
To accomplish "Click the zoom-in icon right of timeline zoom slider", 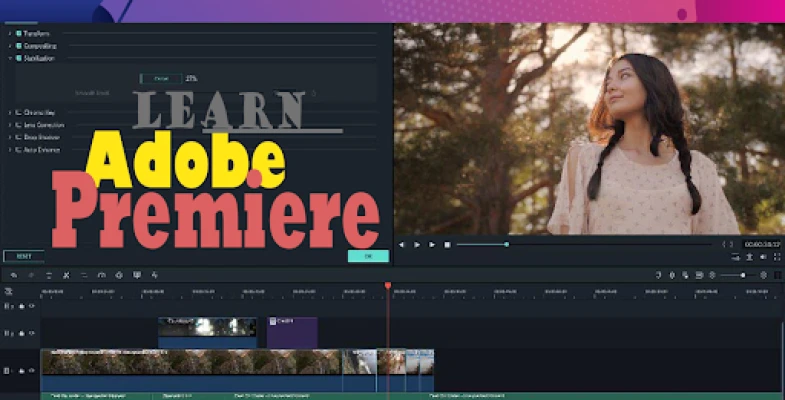I will 763,275.
